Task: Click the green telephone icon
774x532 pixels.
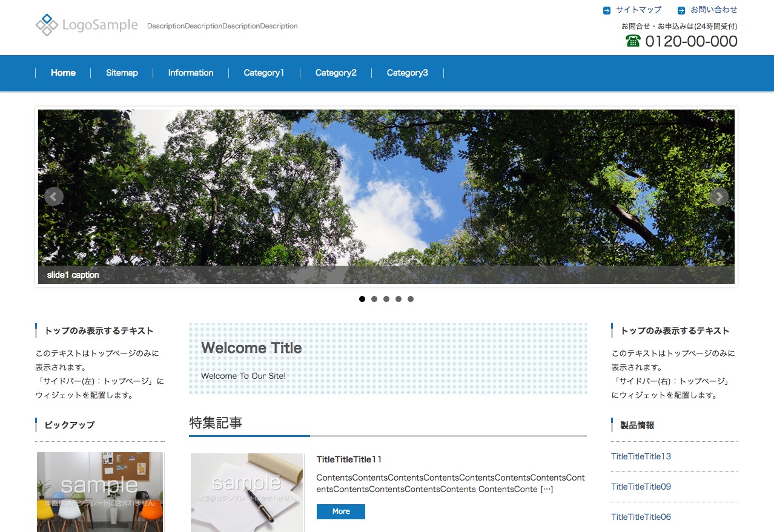Action: (x=633, y=41)
